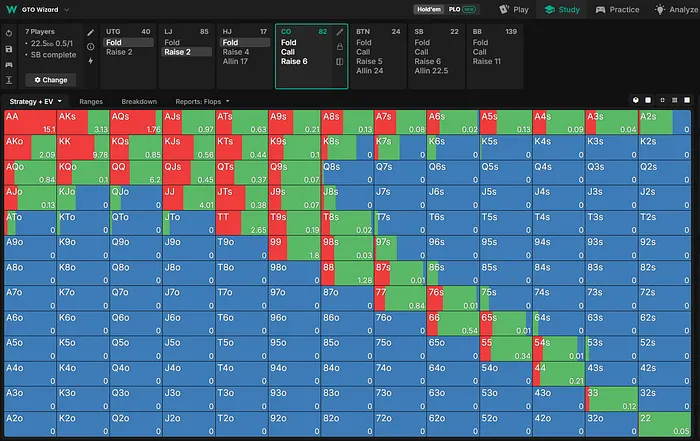The image size is (700, 441).
Task: Click the info circle icon beside the setup panel
Action: (x=91, y=46)
